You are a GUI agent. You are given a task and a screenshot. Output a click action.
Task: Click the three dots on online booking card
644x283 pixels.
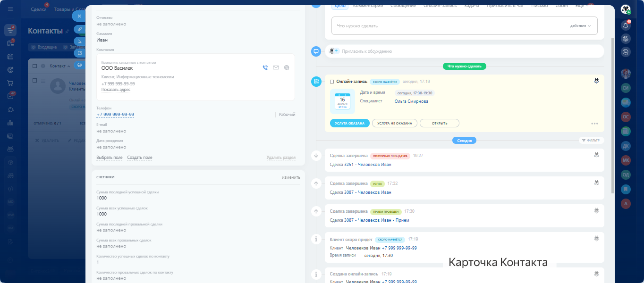(x=594, y=124)
